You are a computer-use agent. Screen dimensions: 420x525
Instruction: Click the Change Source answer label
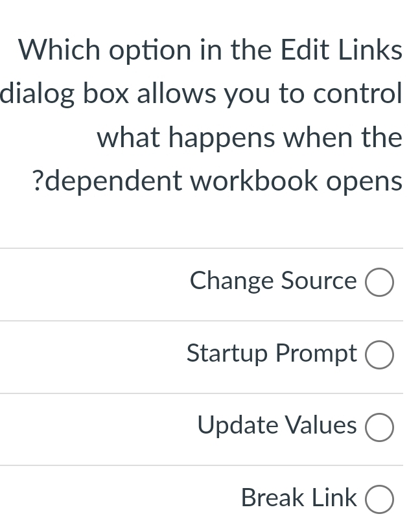pos(272,281)
